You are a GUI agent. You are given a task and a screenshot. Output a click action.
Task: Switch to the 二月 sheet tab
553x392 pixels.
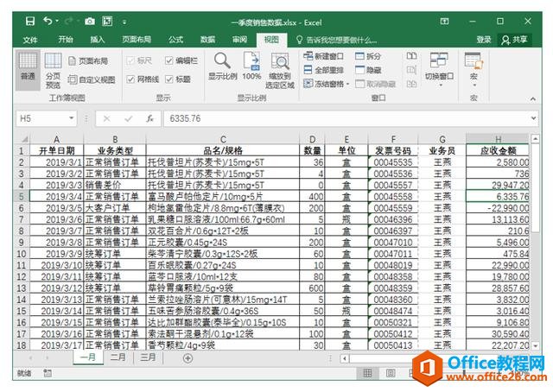point(118,357)
